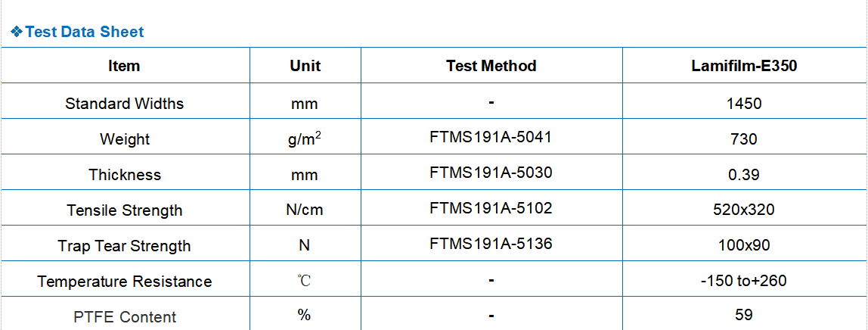868x330 pixels.
Task: Select the Unit column header
Action: 305,66
